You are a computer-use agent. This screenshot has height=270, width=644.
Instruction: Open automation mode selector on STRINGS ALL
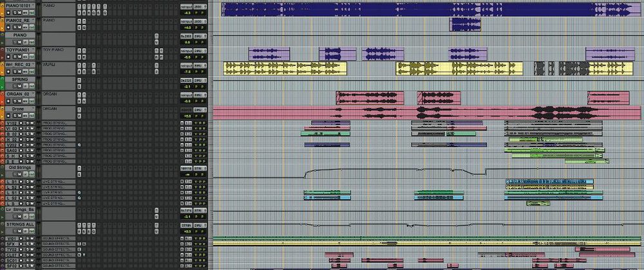coord(32,231)
